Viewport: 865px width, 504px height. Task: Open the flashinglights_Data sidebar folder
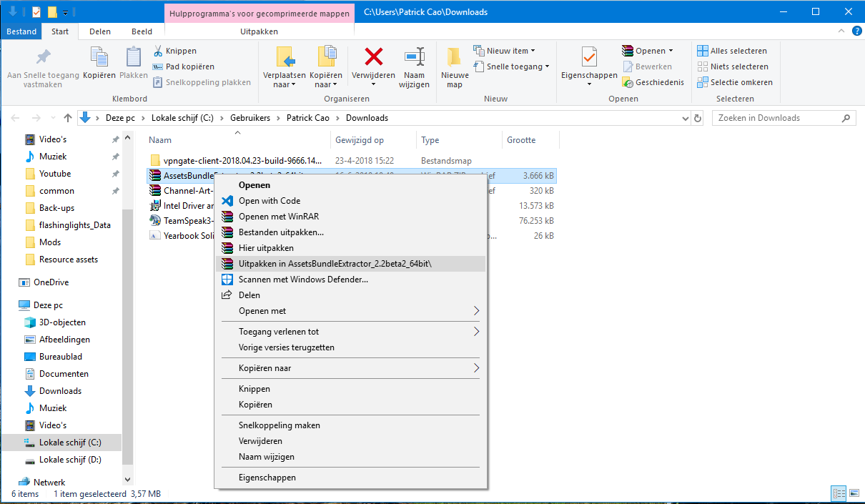(x=75, y=225)
